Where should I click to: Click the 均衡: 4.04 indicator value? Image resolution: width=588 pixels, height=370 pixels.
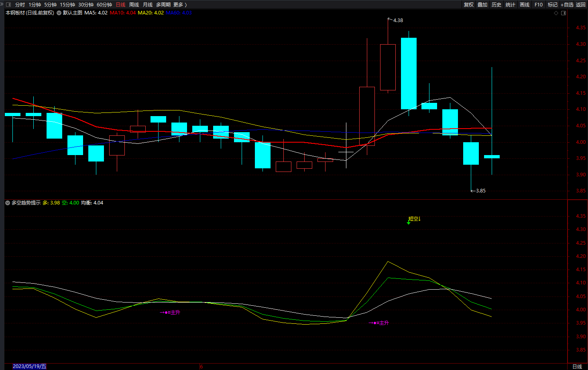point(92,203)
